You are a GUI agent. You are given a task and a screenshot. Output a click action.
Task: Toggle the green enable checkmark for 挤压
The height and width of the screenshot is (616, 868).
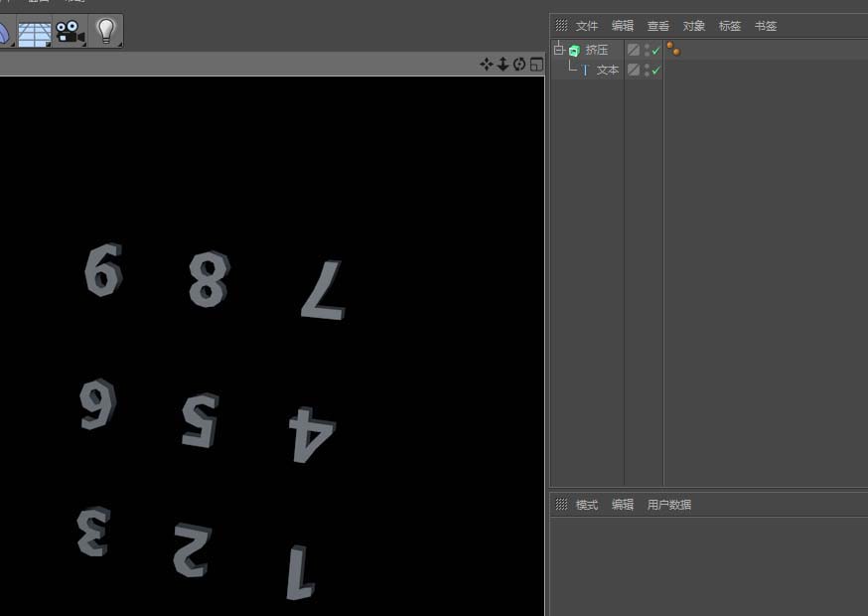[x=656, y=51]
